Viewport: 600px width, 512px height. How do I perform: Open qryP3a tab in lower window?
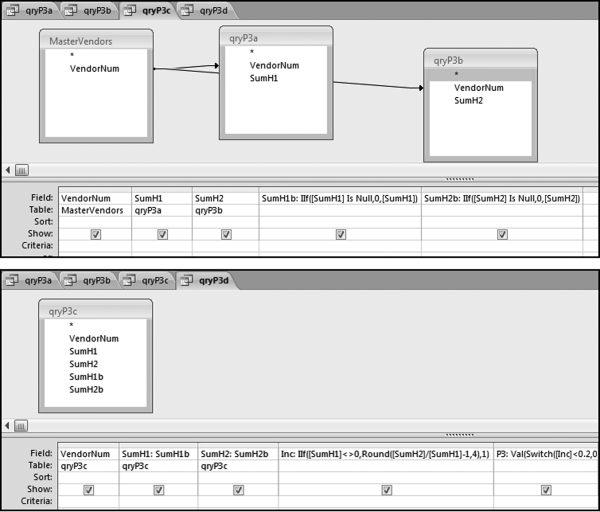[x=30, y=280]
